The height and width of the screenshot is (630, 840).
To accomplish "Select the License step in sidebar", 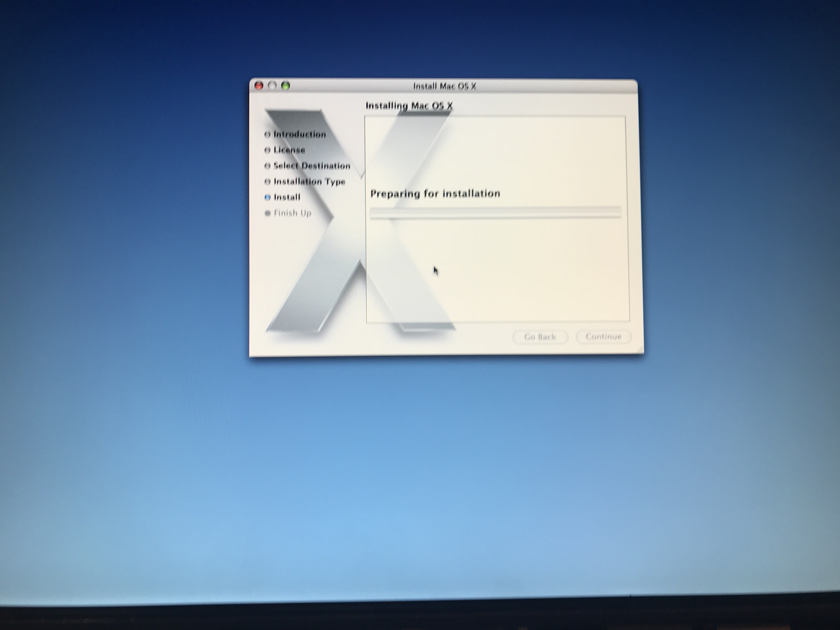I will tap(289, 150).
